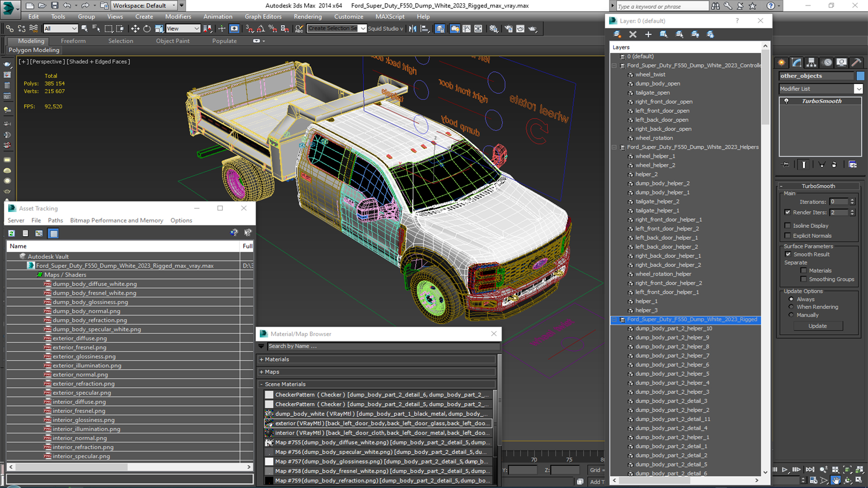Enable the Render Iters checkbox
The width and height of the screenshot is (868, 488).
(x=788, y=212)
